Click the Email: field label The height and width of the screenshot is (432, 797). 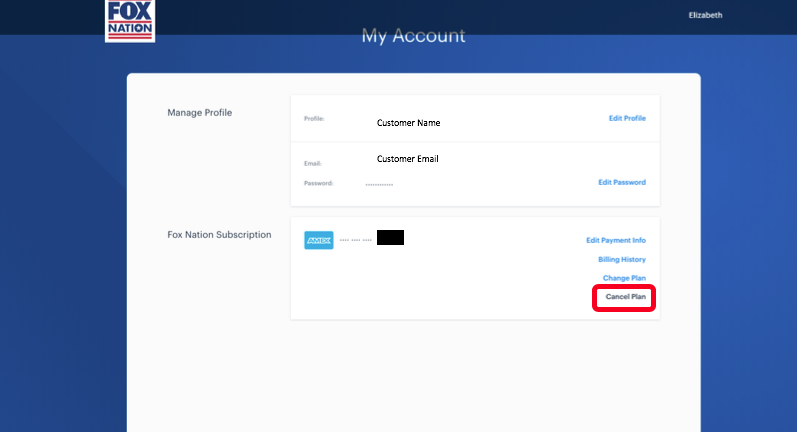313,163
